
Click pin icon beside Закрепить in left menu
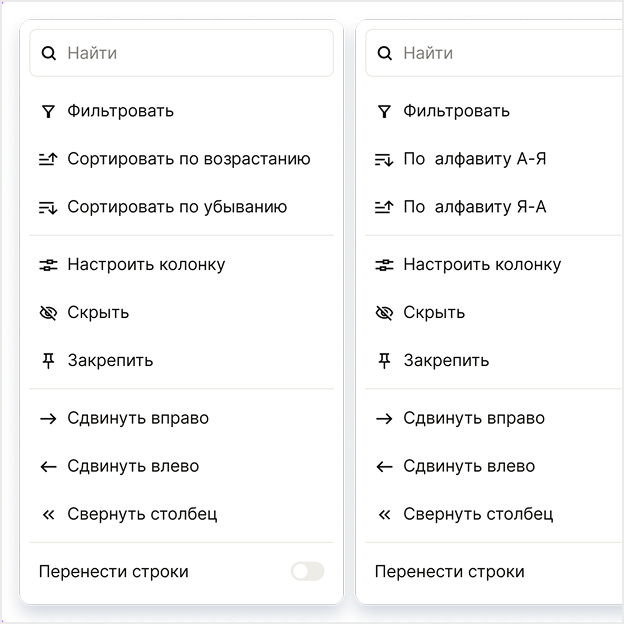(48, 360)
